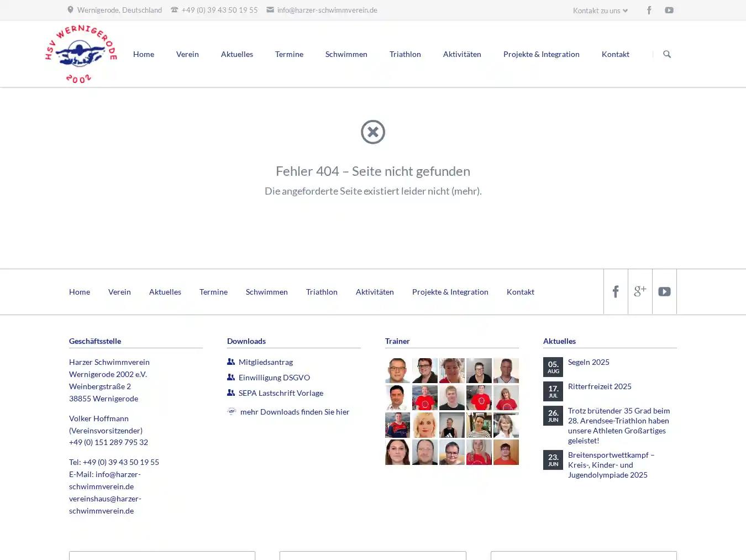Click the YouTube icon in the footer
Screen dimensions: 746x560
coord(664,291)
